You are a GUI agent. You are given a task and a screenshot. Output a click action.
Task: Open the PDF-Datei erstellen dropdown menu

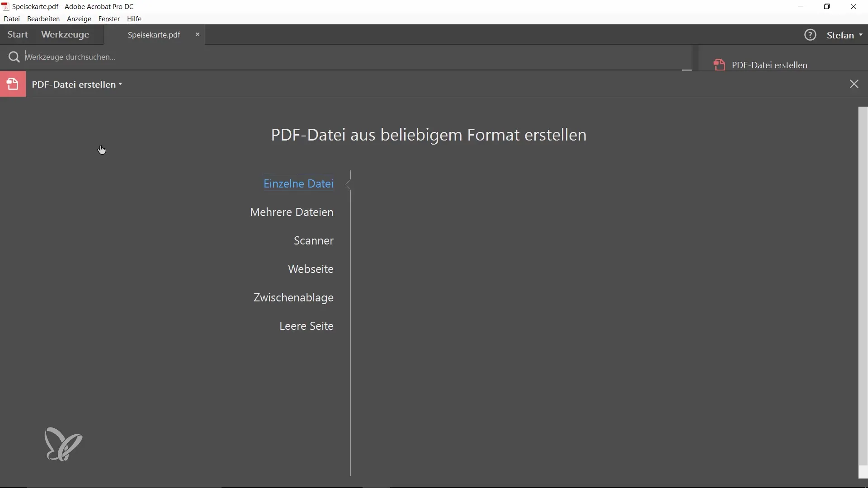(x=77, y=84)
